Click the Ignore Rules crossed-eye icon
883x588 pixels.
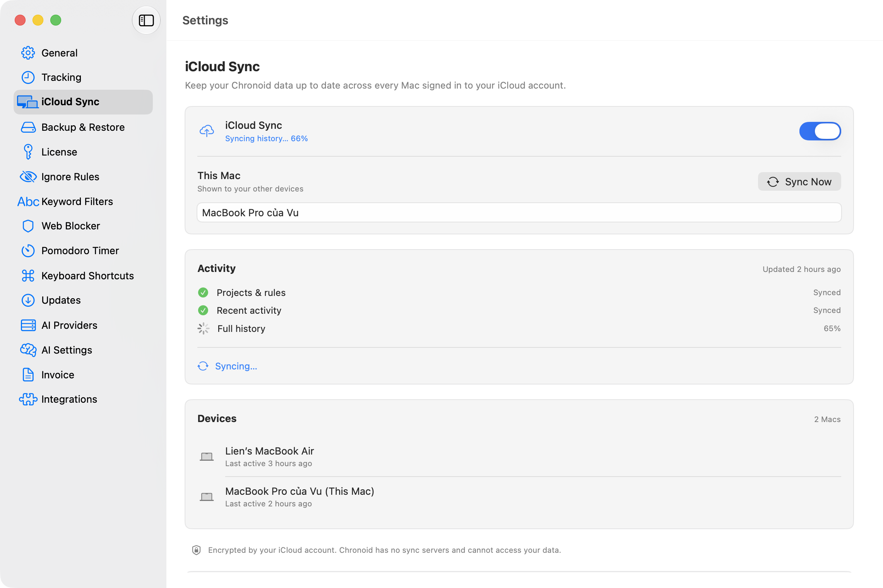28,177
